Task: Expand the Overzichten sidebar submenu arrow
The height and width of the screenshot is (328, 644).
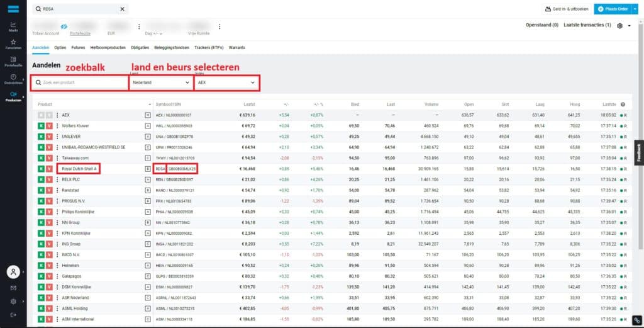Action: [23, 79]
